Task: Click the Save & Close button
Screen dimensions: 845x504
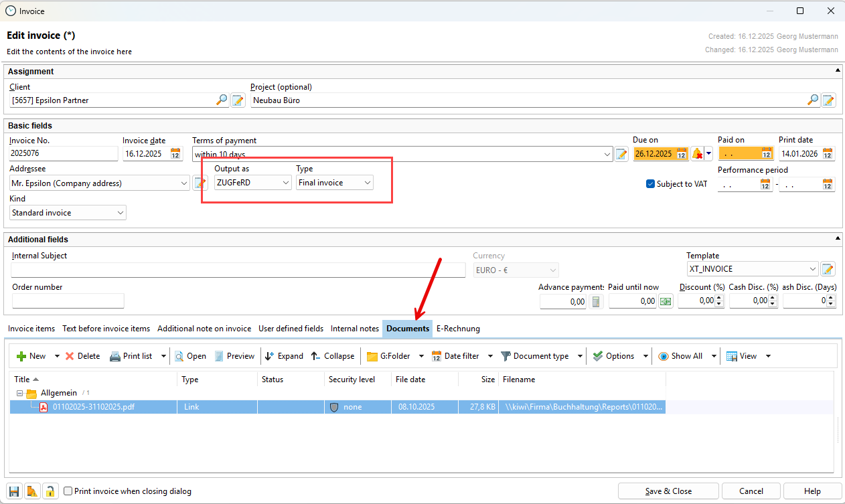Action: tap(668, 491)
